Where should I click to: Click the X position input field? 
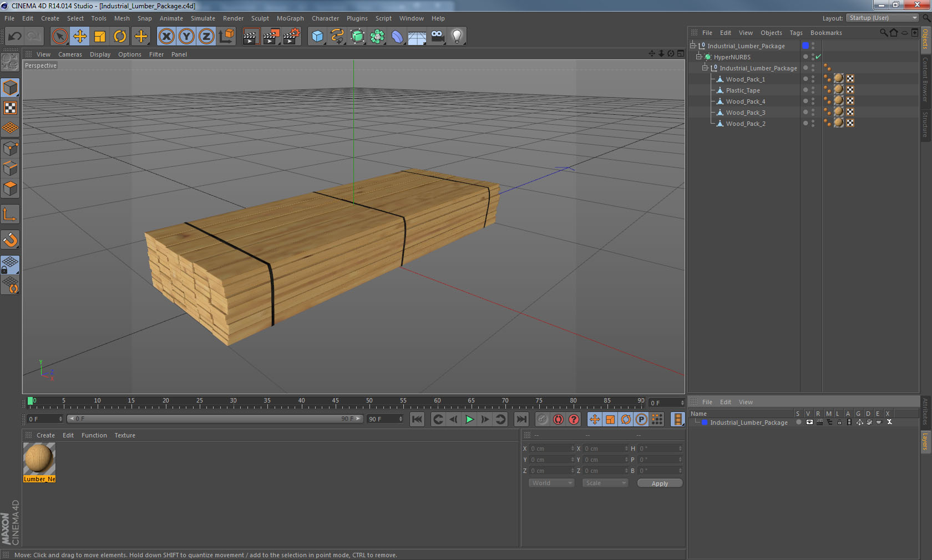tap(552, 449)
